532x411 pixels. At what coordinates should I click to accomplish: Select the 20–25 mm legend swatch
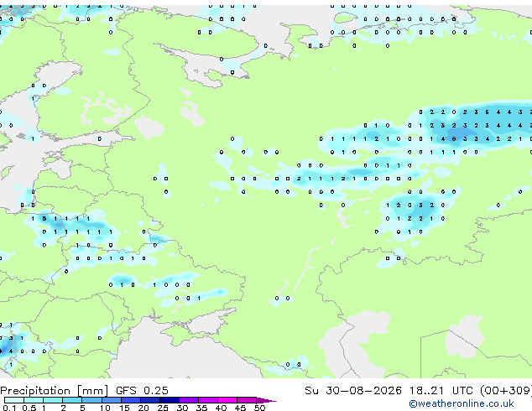(x=149, y=400)
